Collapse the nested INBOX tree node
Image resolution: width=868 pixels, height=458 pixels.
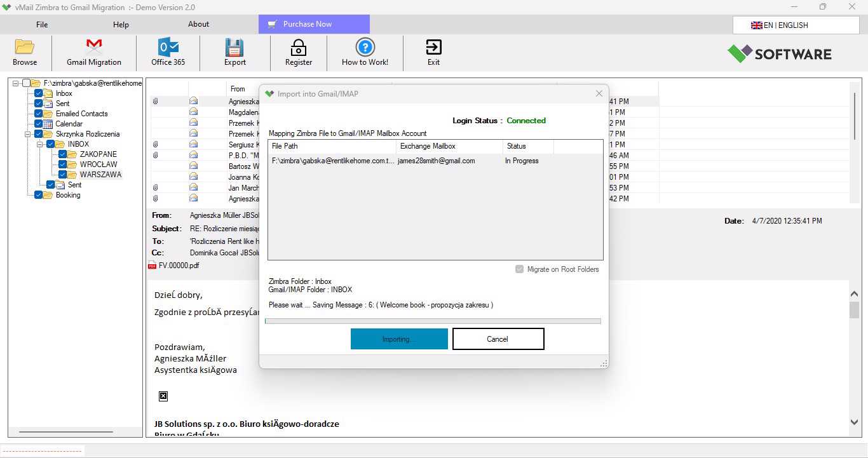pos(40,144)
